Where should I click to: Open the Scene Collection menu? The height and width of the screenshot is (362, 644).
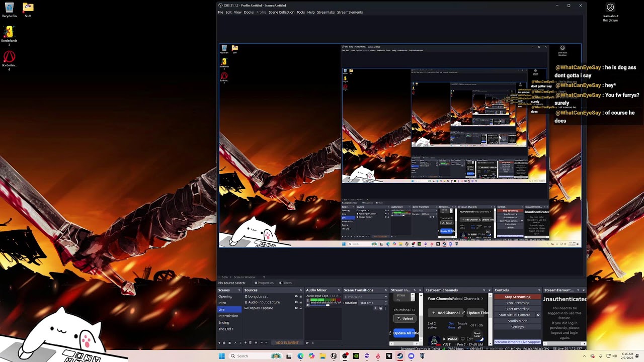click(281, 12)
